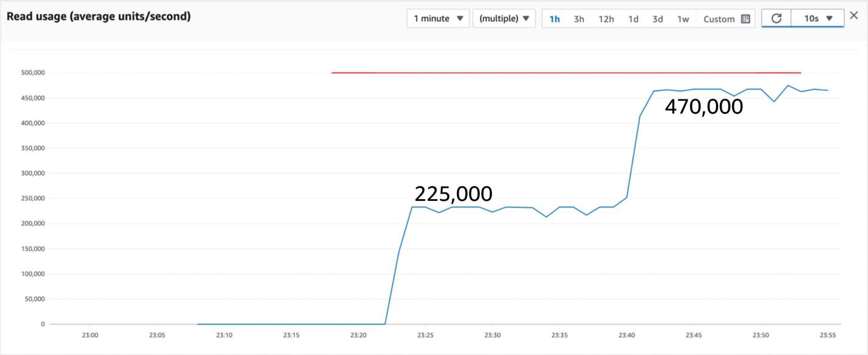Image resolution: width=868 pixels, height=355 pixels.
Task: Enable the 1w time range
Action: click(x=683, y=19)
